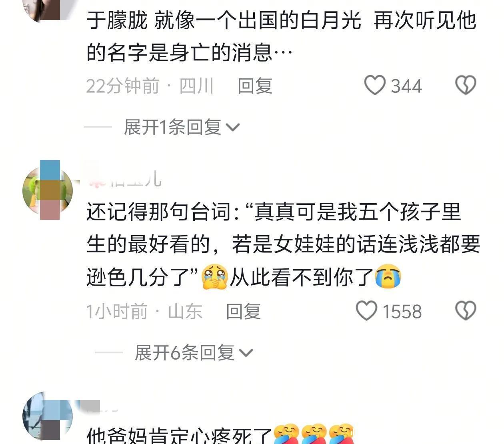Image resolution: width=504 pixels, height=444 pixels.
Task: Reply to the 1小时前 山东 comment
Action: point(243,311)
